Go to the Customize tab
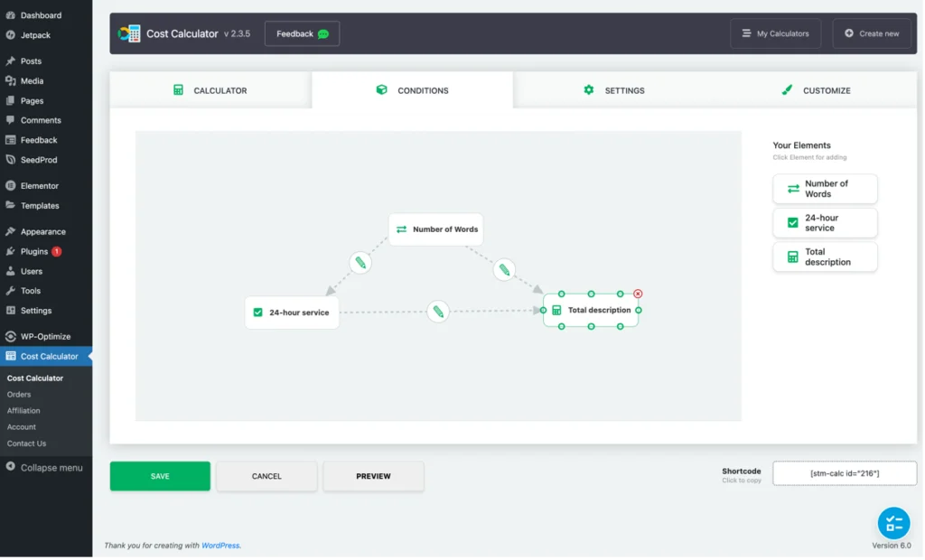 pyautogui.click(x=816, y=90)
